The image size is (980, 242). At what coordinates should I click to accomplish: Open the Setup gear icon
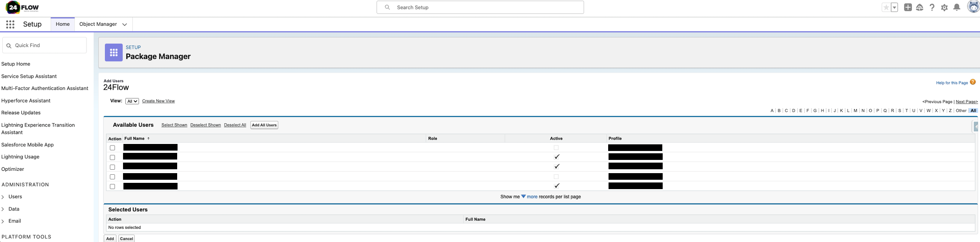[x=945, y=7]
